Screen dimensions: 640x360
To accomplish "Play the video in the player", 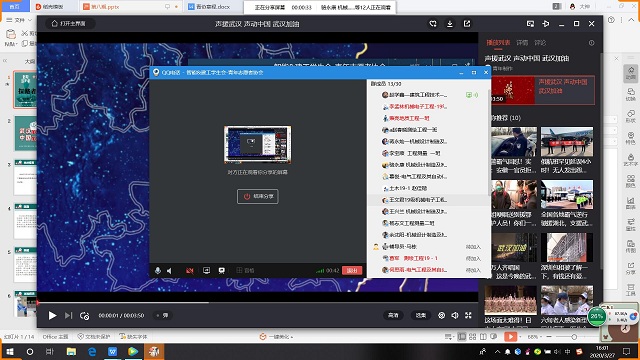I will (x=52, y=316).
